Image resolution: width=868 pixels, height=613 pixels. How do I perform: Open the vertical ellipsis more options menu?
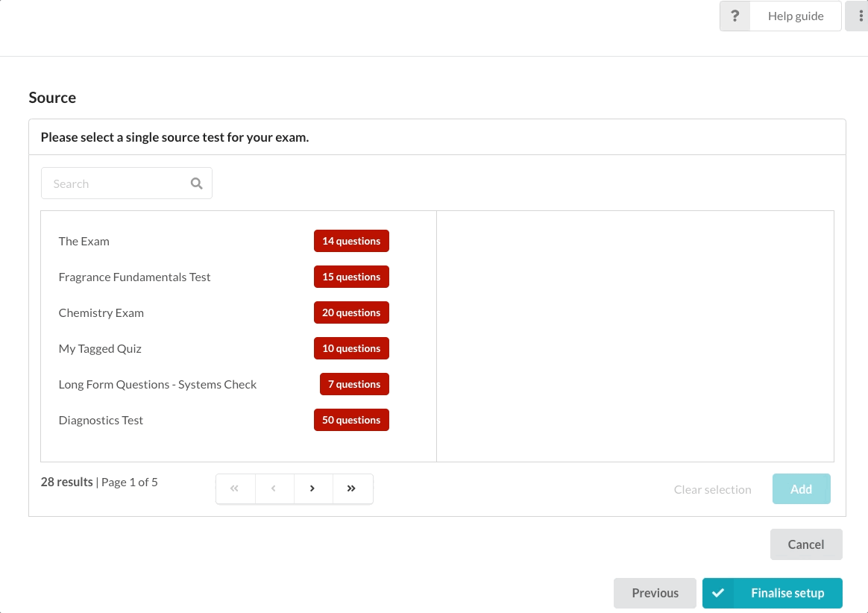click(x=861, y=16)
